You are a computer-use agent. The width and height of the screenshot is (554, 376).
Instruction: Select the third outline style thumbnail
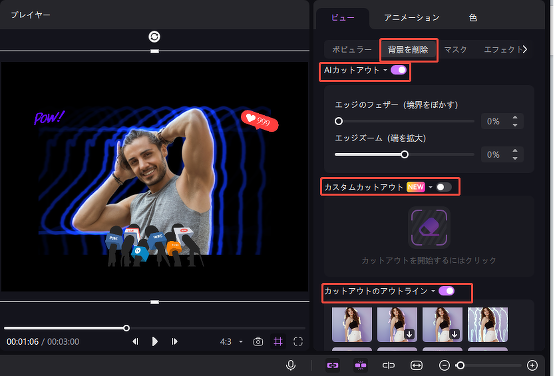(x=442, y=324)
